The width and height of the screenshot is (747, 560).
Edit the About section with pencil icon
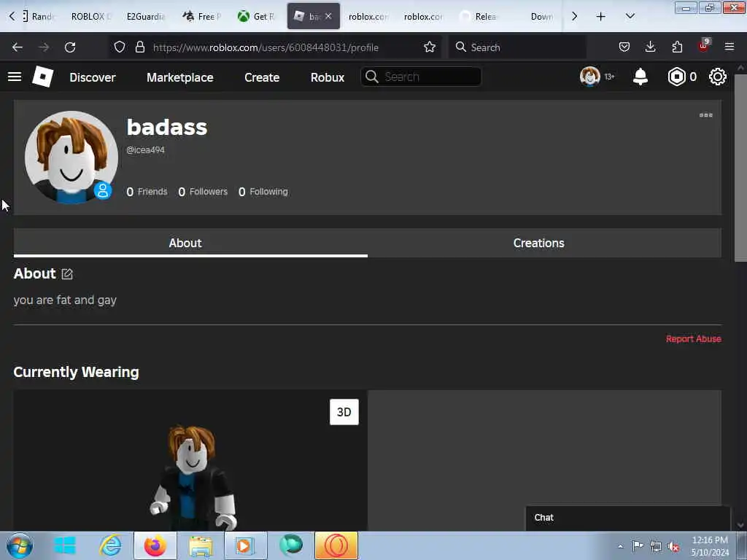click(66, 274)
